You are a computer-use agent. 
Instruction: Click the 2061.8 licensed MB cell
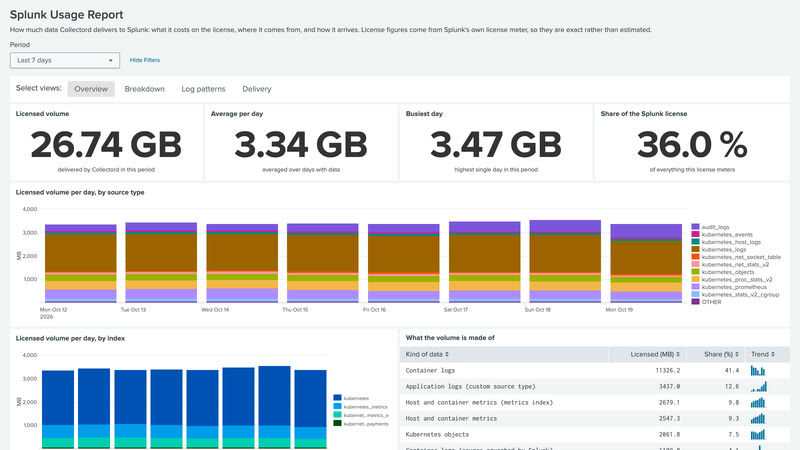coord(669,434)
